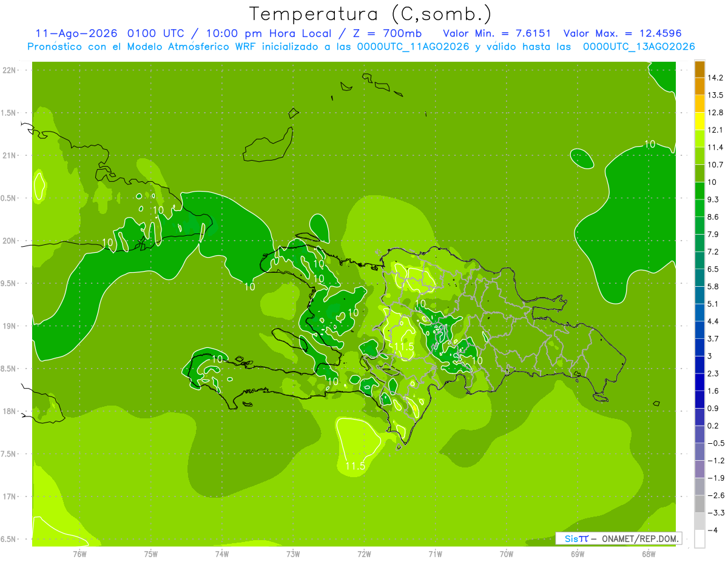Click the 73W longitude axis label

[x=293, y=554]
